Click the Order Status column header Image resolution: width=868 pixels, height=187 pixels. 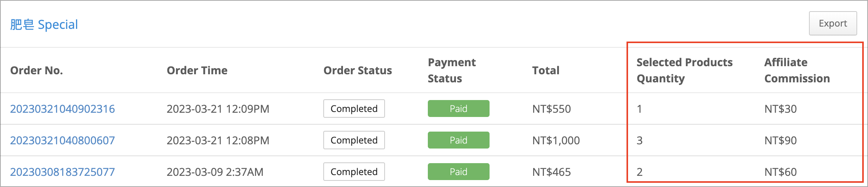(358, 70)
